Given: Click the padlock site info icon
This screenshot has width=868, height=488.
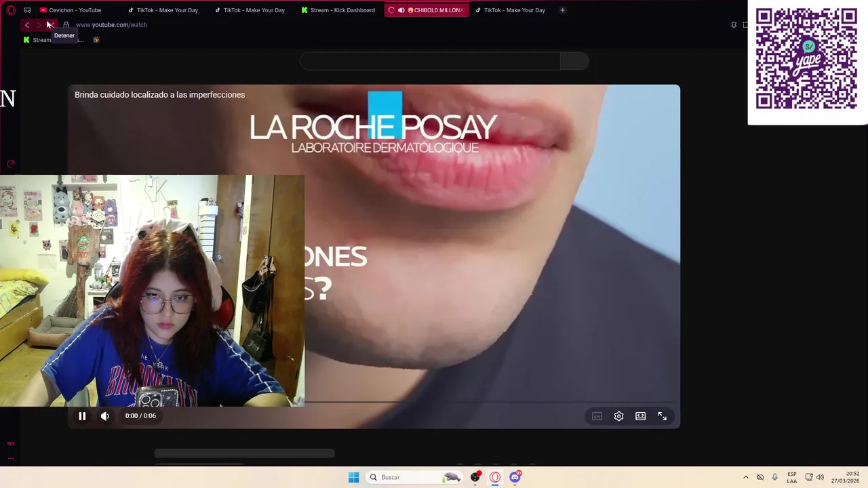Looking at the screenshot, I should (66, 25).
